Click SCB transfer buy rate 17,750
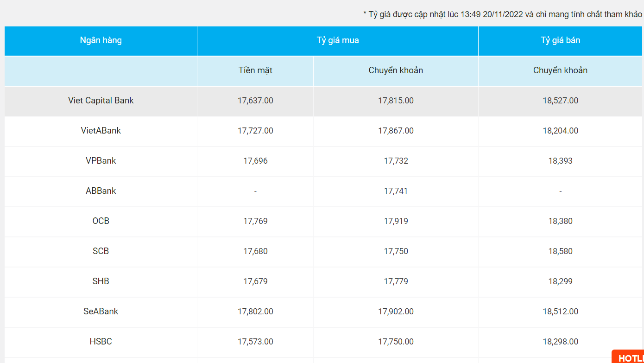 click(396, 251)
